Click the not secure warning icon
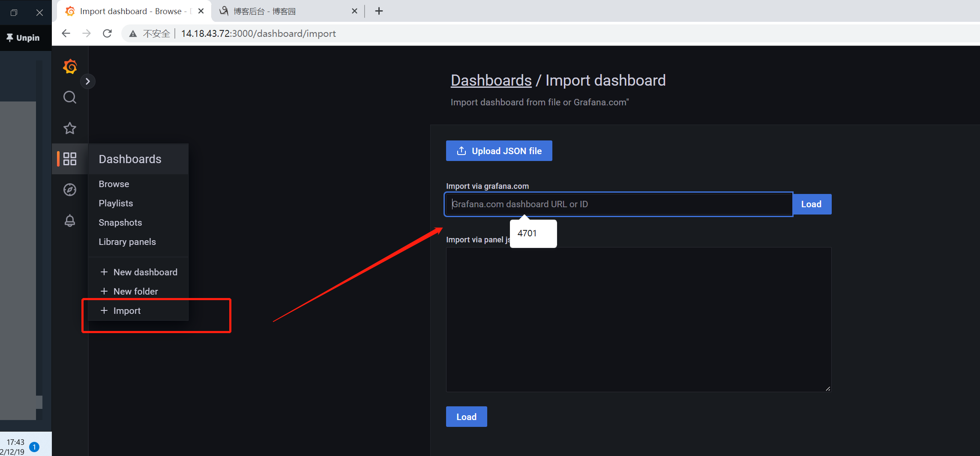The width and height of the screenshot is (980, 456). tap(133, 34)
